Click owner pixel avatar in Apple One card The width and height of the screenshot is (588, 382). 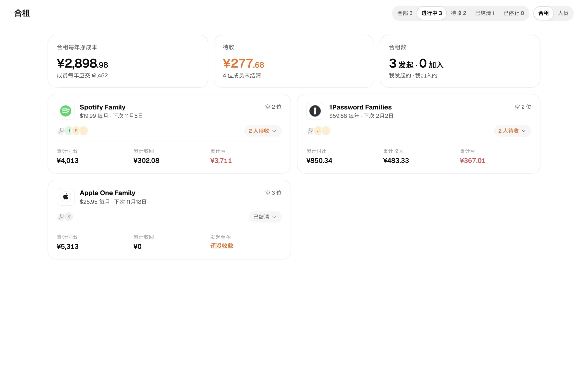coord(61,216)
